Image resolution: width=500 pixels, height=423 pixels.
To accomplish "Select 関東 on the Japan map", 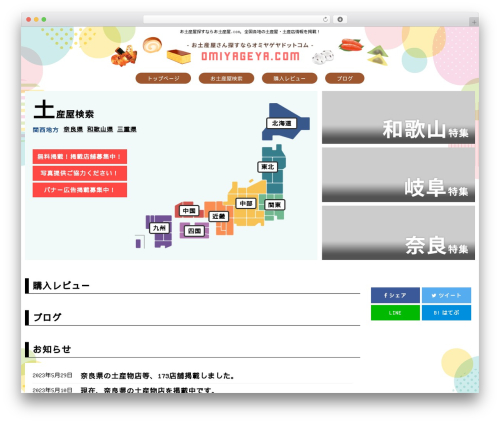I will coord(275,205).
